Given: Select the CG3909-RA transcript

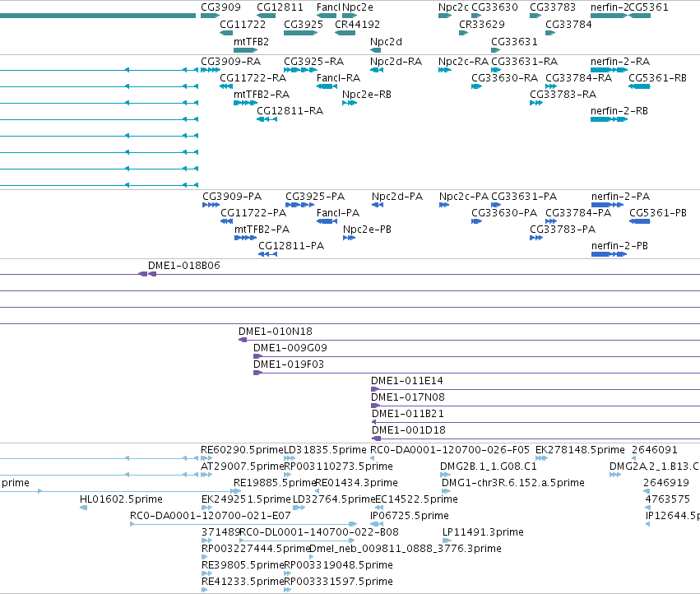Looking at the screenshot, I should click(211, 70).
